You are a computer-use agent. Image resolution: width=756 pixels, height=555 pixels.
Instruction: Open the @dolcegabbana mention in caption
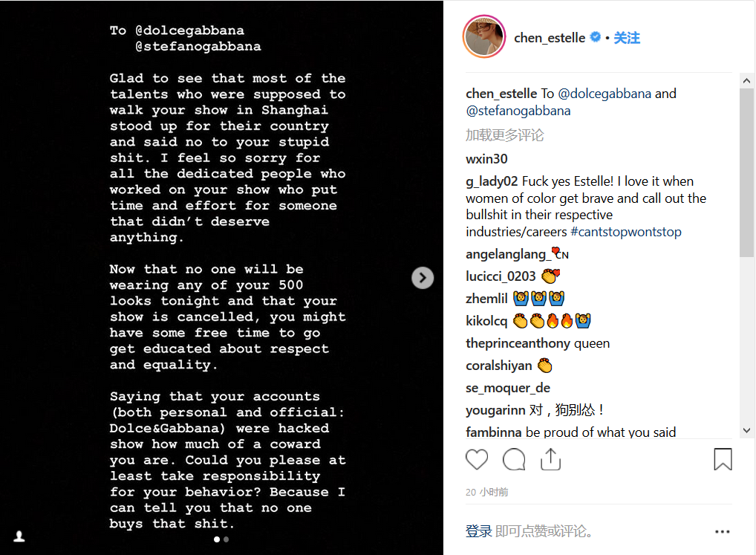pyautogui.click(x=604, y=94)
